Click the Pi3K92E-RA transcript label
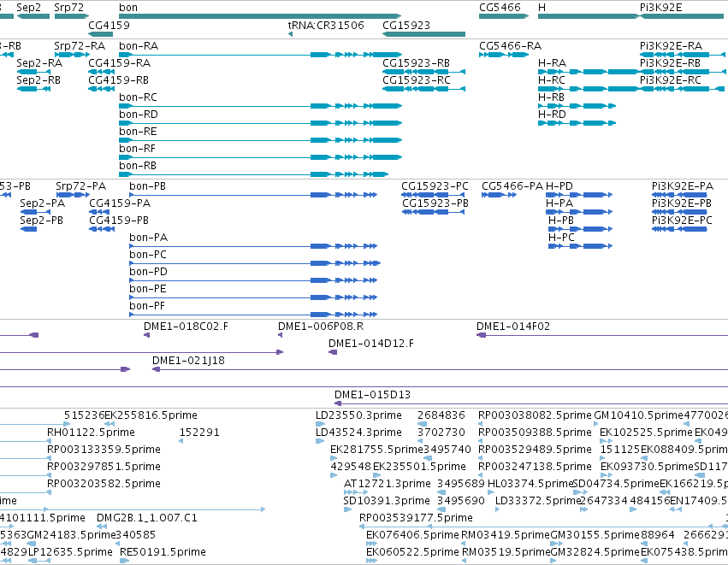The image size is (728, 565). (671, 46)
